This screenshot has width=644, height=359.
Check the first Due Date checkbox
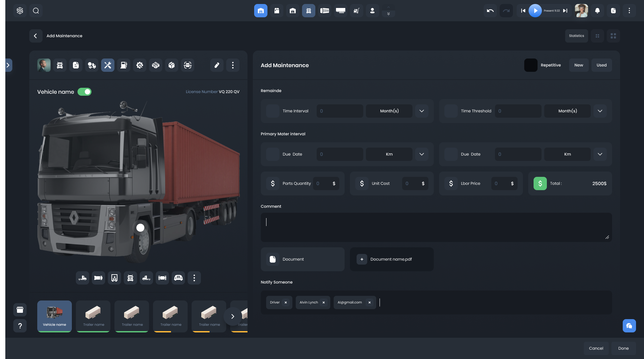273,154
